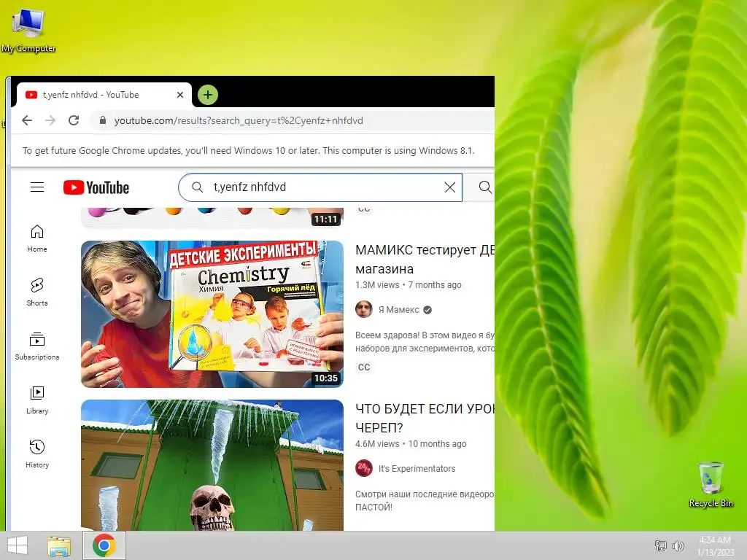
Task: Open Shorts in YouTube sidebar
Action: coord(37,292)
